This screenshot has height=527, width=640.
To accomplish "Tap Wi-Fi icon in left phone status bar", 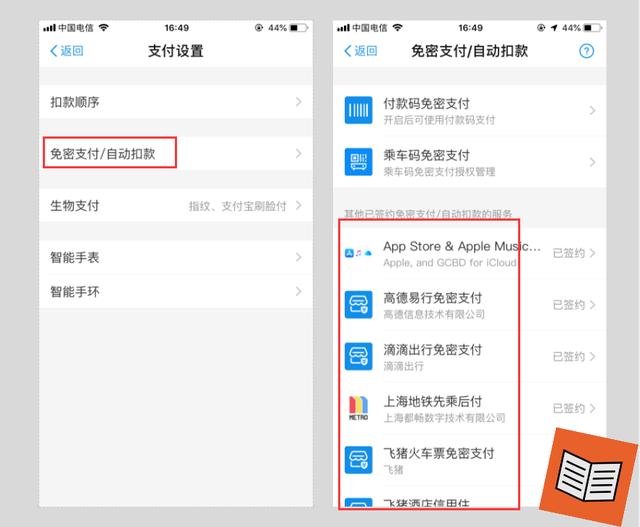I will pos(104,27).
